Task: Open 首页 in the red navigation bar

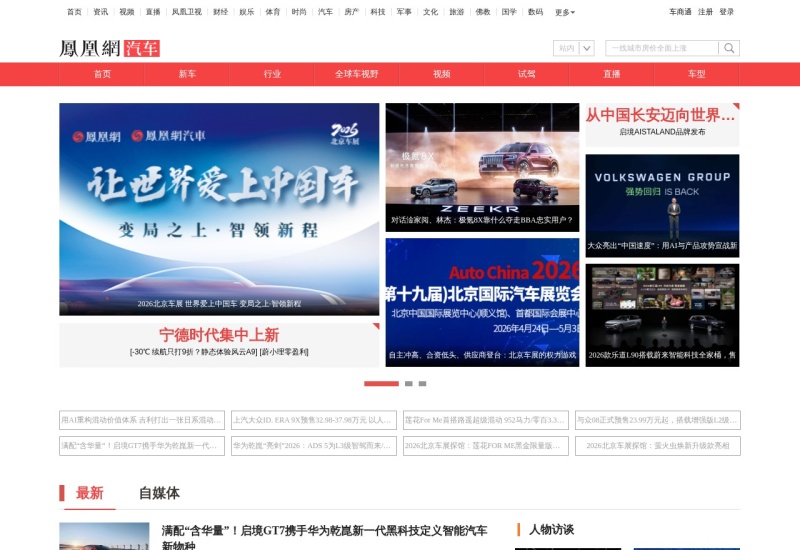Action: (x=102, y=74)
